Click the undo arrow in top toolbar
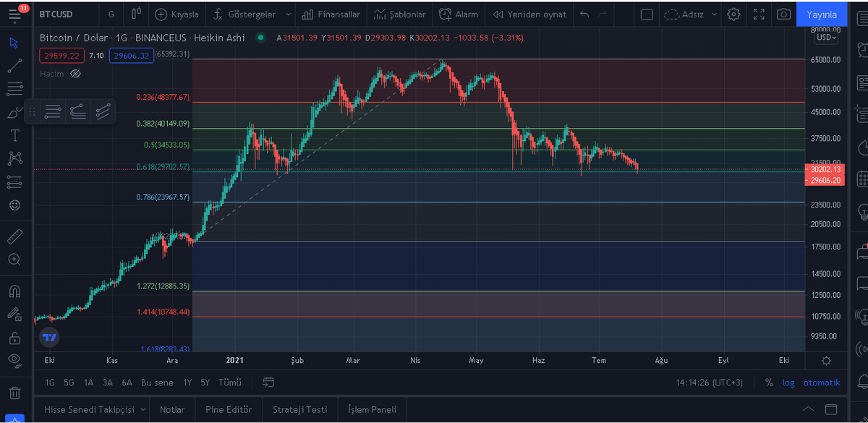 [x=584, y=14]
